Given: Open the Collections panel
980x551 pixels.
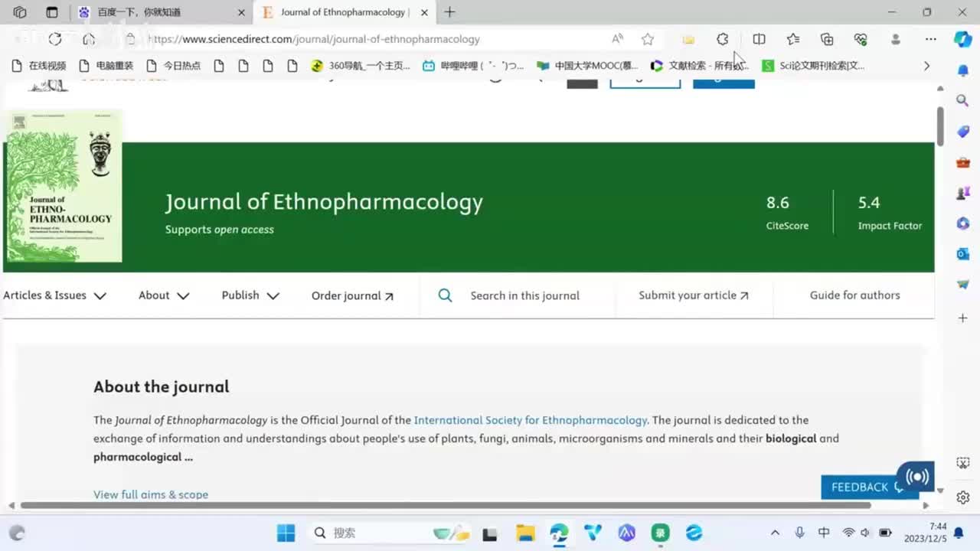Looking at the screenshot, I should click(x=827, y=39).
